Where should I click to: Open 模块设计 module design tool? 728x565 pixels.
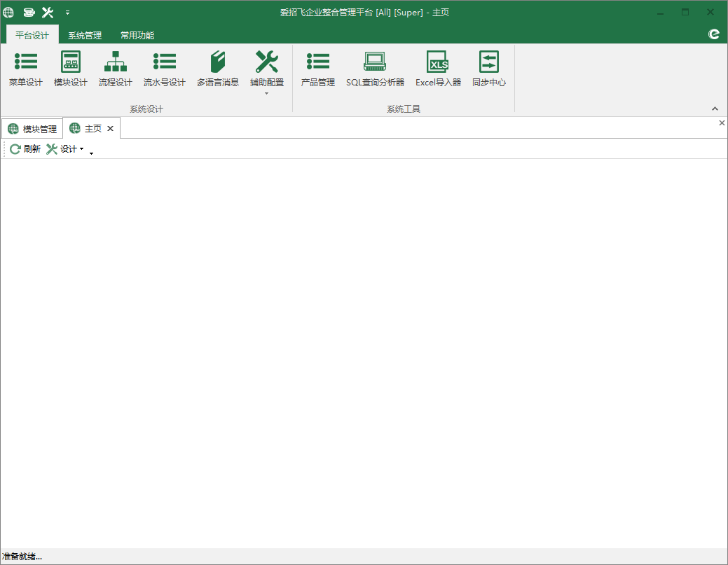pos(71,69)
